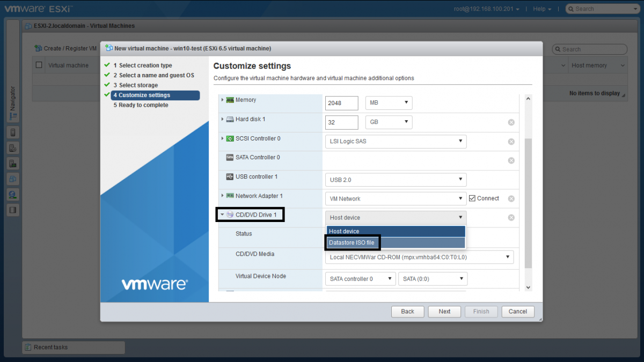Tick the select-all checkbox beside Virtual machine column
This screenshot has width=644, height=362.
(x=39, y=65)
